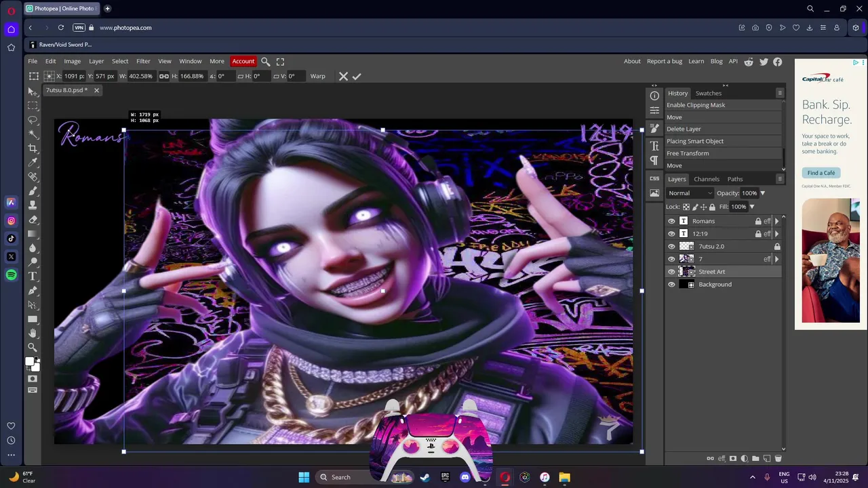Select the Dodge tool
The image size is (868, 488).
point(33,262)
